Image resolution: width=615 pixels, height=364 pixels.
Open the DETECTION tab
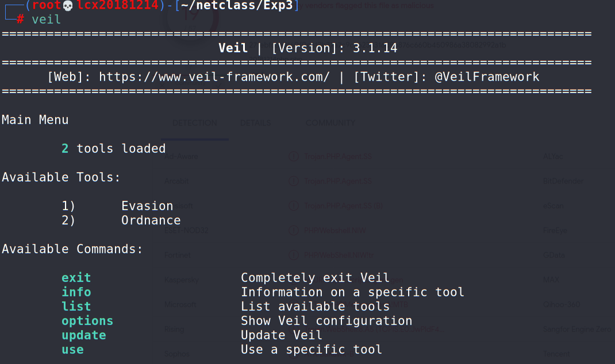tap(195, 123)
